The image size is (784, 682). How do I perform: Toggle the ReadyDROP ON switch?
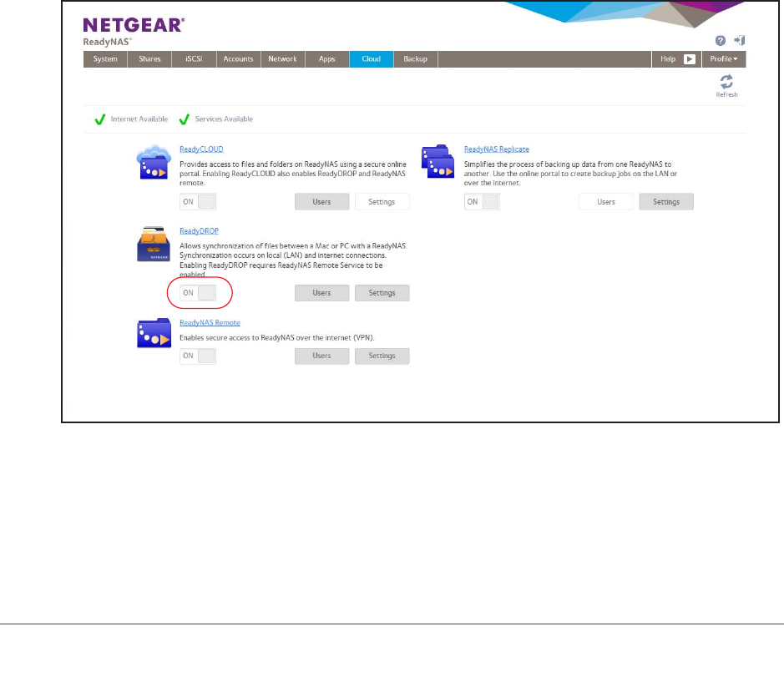pos(198,292)
